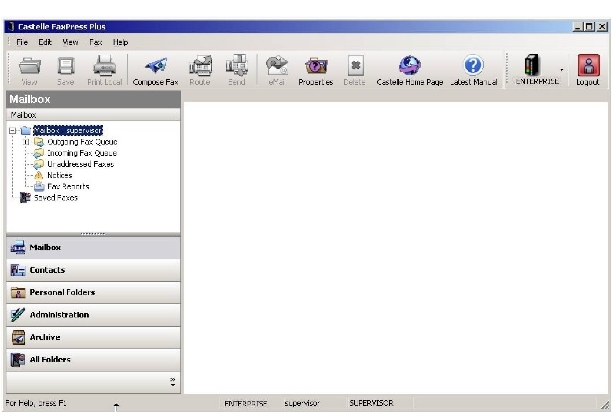Click the Route fax icon
The image size is (615, 416).
pyautogui.click(x=200, y=65)
